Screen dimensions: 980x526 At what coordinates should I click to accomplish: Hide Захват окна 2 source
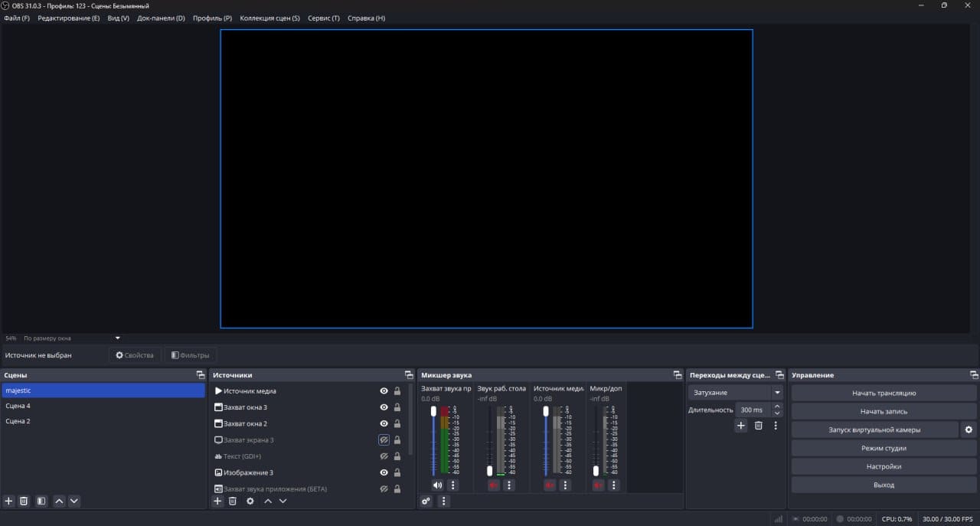tap(384, 423)
